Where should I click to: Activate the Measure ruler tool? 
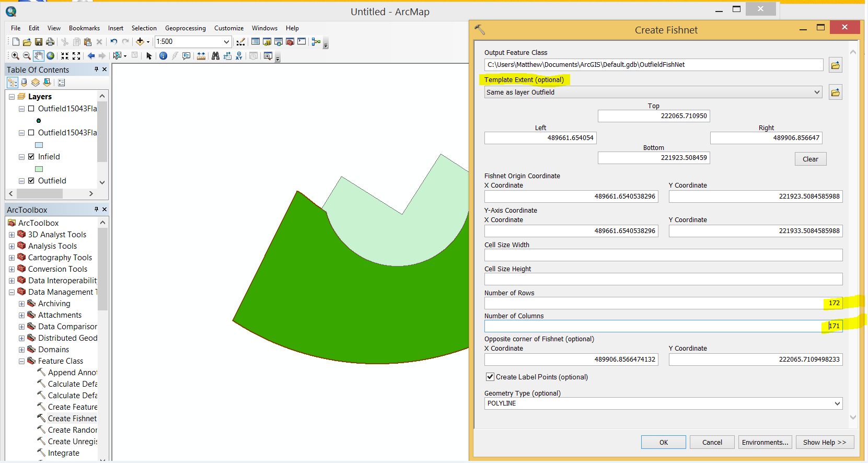pos(201,56)
